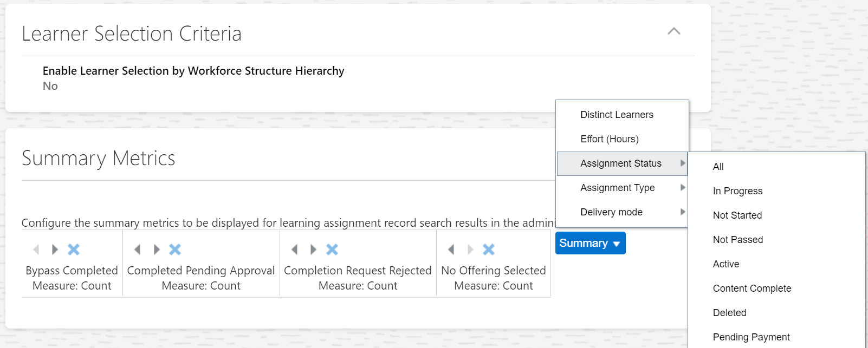Move No Offering Selected metric left
Screen dimensions: 868x348
[451, 249]
